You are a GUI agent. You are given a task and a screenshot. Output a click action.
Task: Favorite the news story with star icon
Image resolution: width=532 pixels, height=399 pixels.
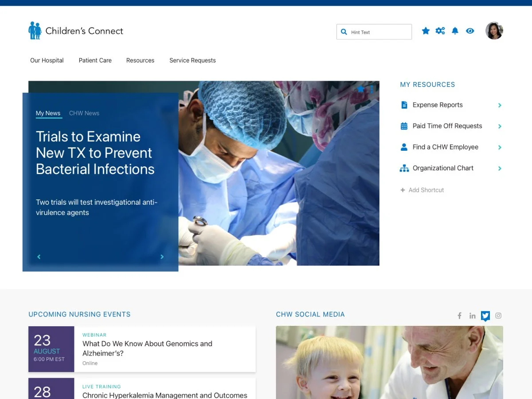(x=360, y=89)
